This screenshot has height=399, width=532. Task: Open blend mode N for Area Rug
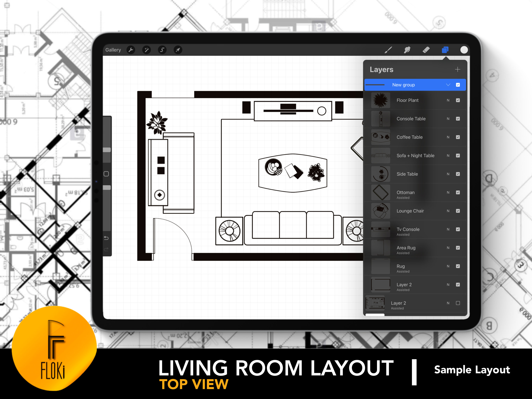tap(448, 248)
